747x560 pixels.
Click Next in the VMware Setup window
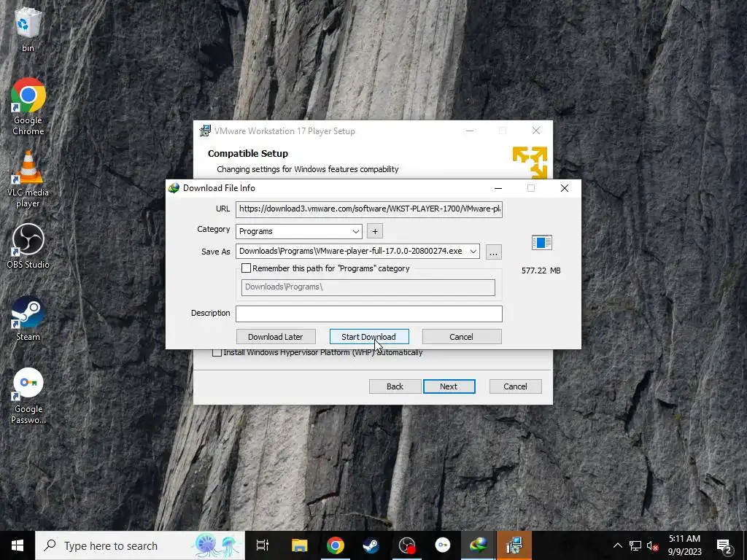point(449,386)
